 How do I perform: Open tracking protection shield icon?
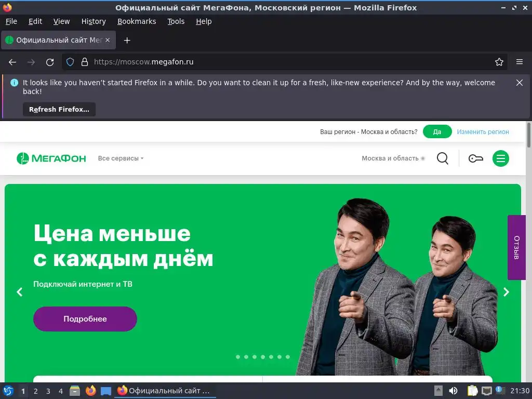click(x=70, y=62)
